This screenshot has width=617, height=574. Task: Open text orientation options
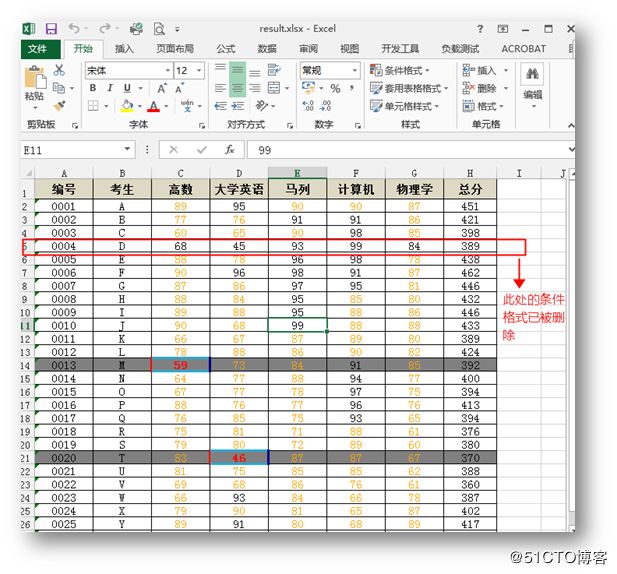pos(262,105)
